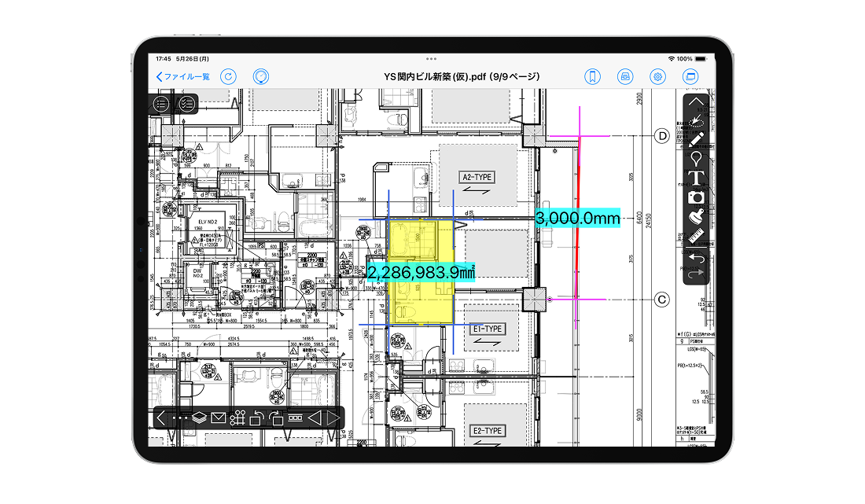Select the ruler measurement tool
This screenshot has height=504, width=865.
(696, 236)
